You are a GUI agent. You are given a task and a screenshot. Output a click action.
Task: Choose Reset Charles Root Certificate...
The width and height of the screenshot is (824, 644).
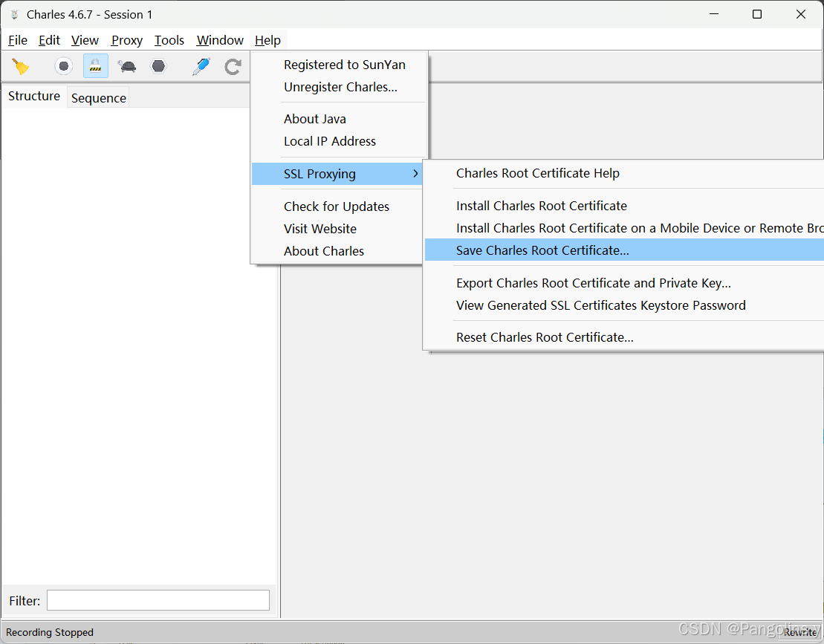tap(624, 337)
